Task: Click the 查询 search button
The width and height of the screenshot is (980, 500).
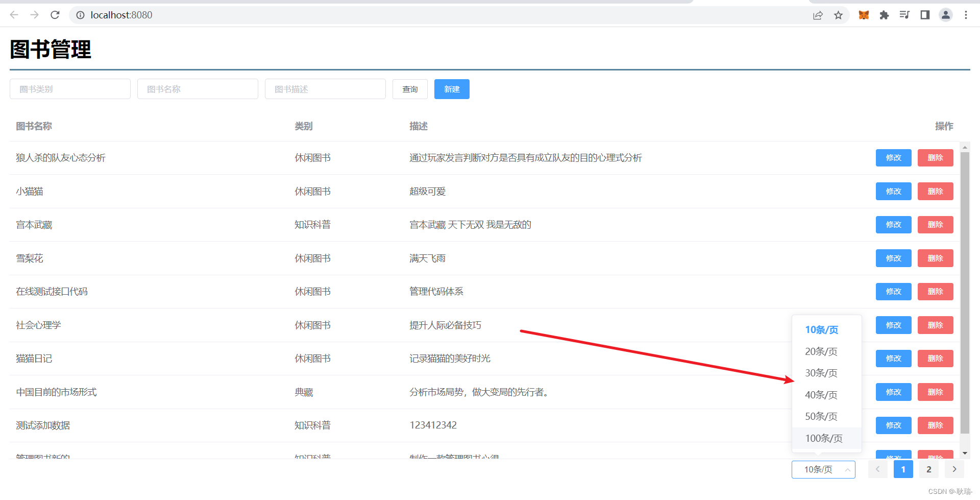Action: [x=410, y=89]
